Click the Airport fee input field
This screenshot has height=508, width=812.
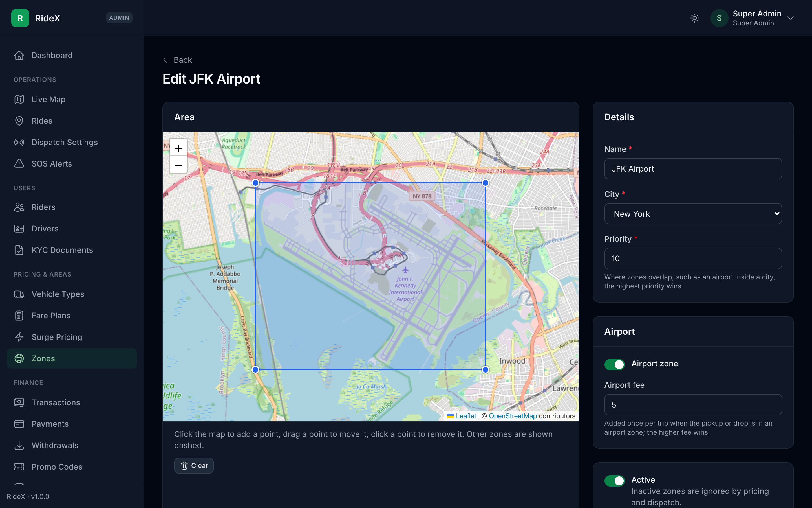pyautogui.click(x=693, y=404)
